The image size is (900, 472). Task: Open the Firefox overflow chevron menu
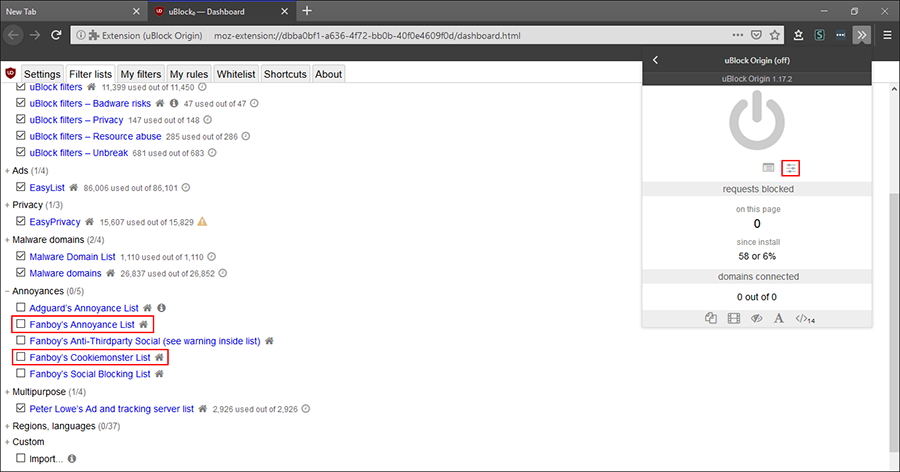tap(862, 35)
